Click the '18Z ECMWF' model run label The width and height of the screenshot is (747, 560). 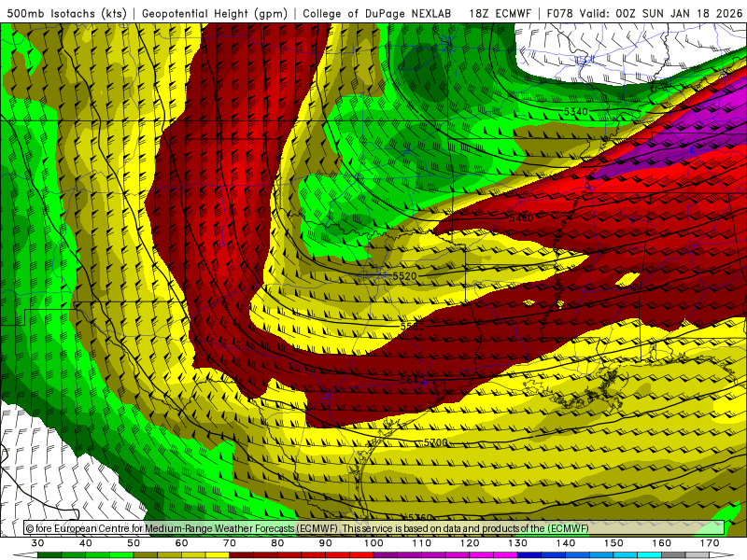tap(500, 13)
